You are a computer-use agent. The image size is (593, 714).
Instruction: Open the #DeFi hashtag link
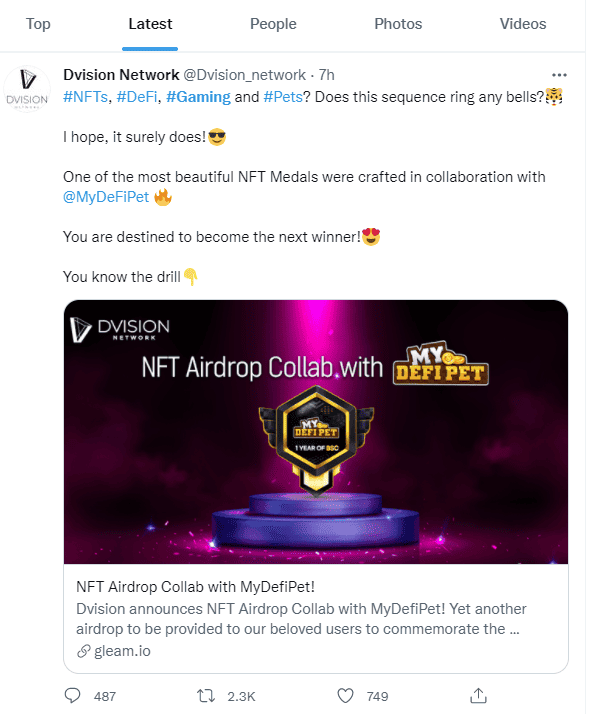point(137,97)
